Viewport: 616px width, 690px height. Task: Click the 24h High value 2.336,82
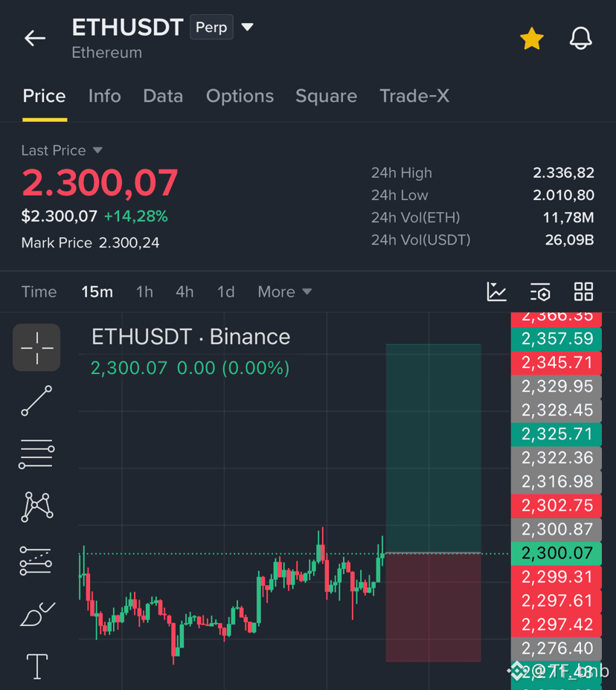564,173
